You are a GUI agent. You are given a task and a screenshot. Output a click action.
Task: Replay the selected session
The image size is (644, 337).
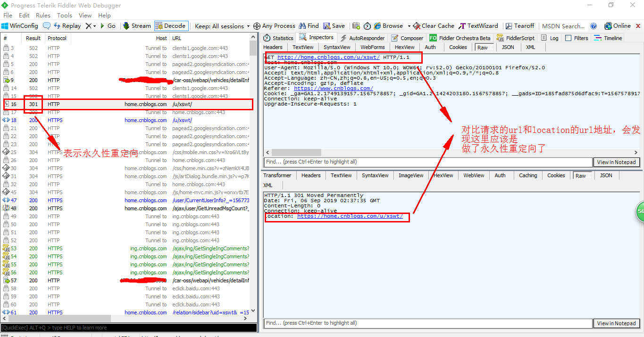[x=67, y=26]
